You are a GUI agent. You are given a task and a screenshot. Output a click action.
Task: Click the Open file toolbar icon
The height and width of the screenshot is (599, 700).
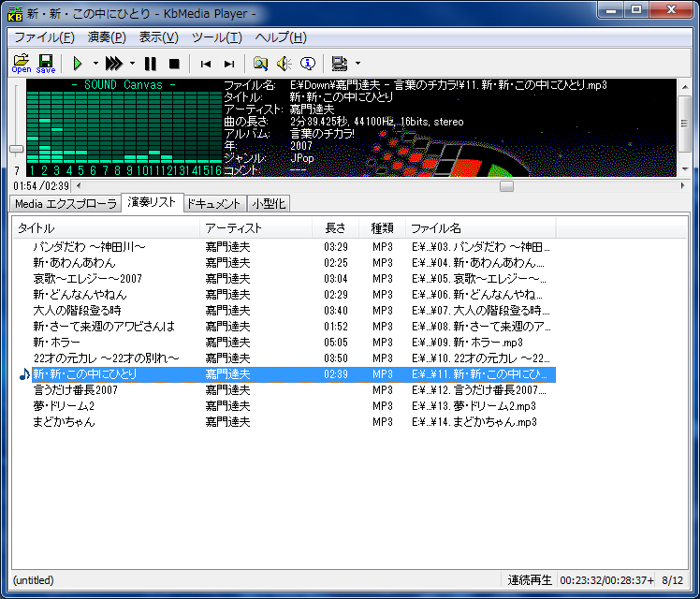coord(21,64)
